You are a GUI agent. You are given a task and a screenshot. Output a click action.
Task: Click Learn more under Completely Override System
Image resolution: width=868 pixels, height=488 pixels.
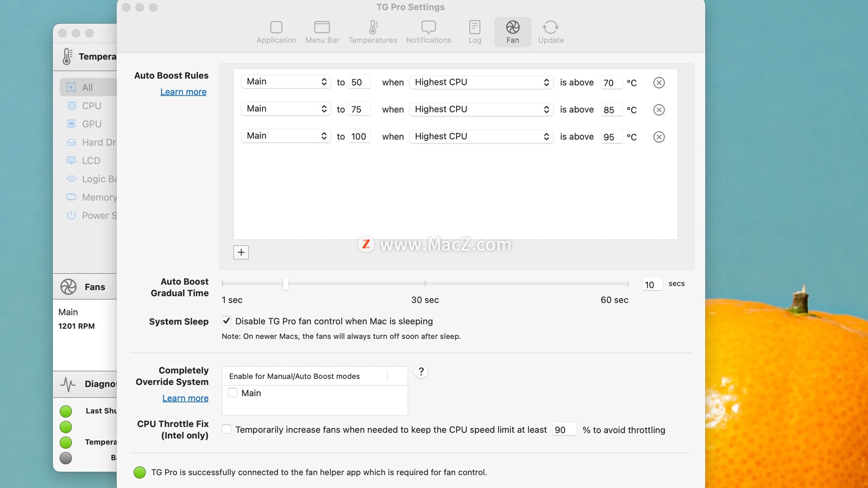point(185,398)
